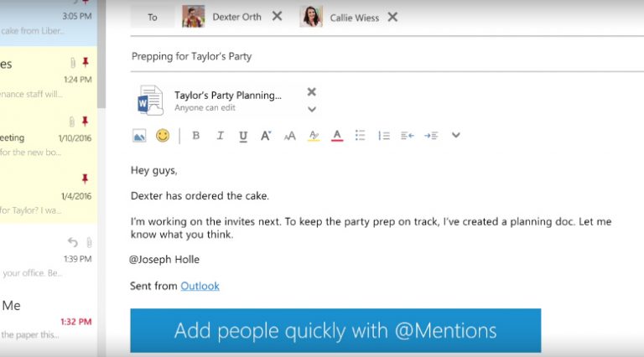Edit the Prepping for Taylor's Party subject
Image resolution: width=644 pixels, height=357 pixels.
click(191, 56)
